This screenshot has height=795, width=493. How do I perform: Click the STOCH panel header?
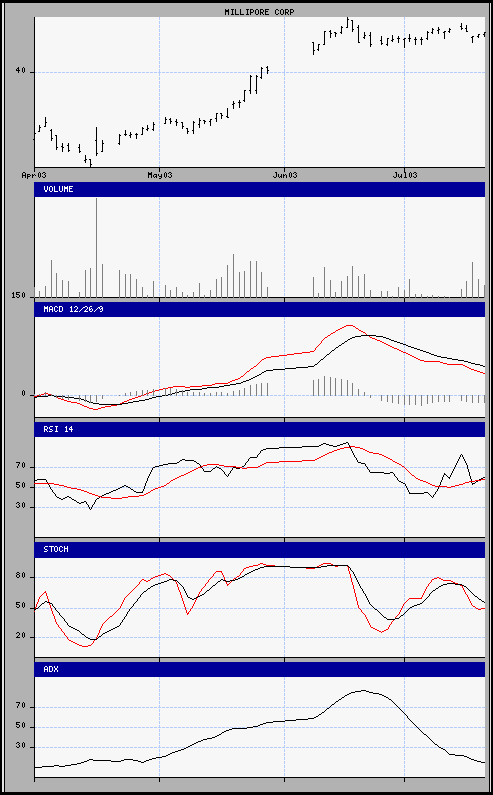pyautogui.click(x=260, y=550)
